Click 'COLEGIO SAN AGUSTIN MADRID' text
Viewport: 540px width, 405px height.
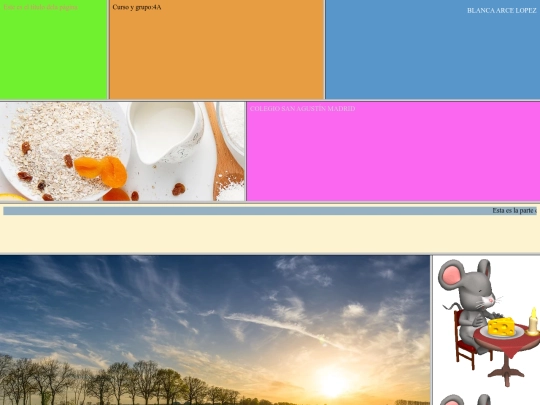[302, 109]
